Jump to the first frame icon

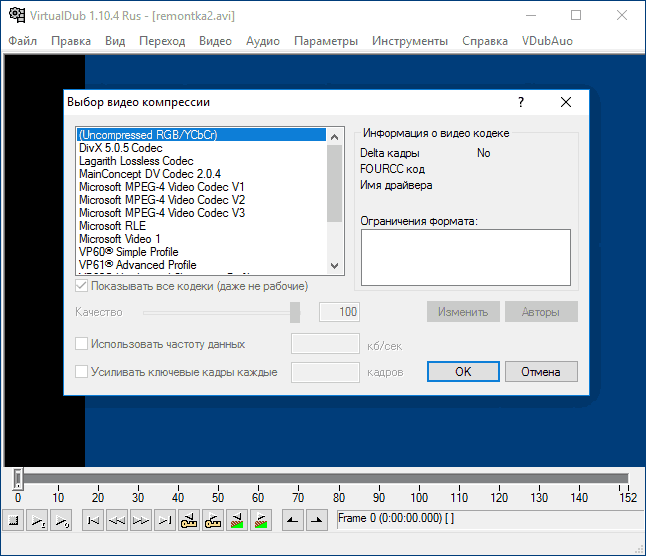(93, 520)
